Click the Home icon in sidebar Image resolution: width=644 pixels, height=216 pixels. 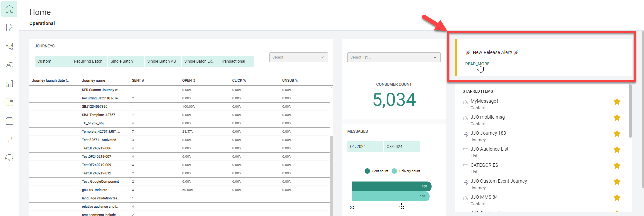click(x=9, y=9)
